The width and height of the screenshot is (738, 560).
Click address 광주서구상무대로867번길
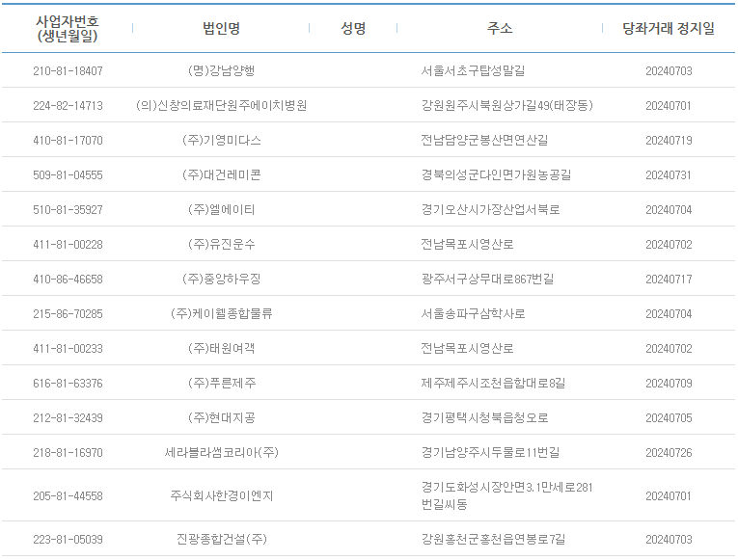(487, 280)
